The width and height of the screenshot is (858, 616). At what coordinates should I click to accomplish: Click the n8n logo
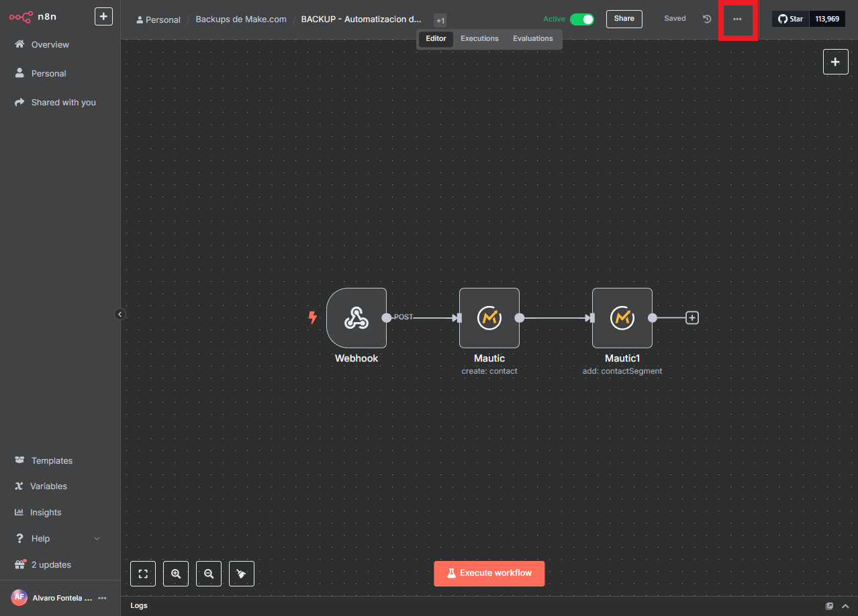33,17
